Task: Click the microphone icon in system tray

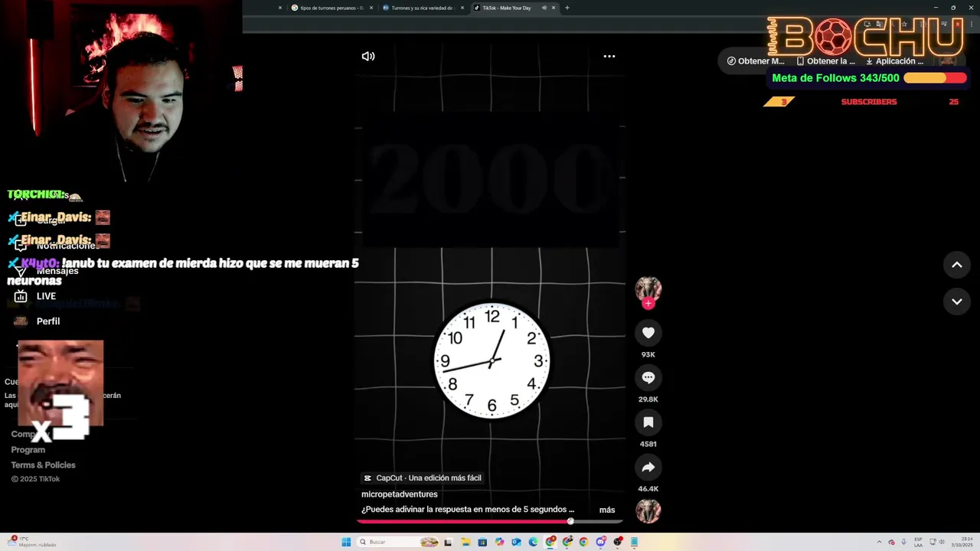Action: 904,542
